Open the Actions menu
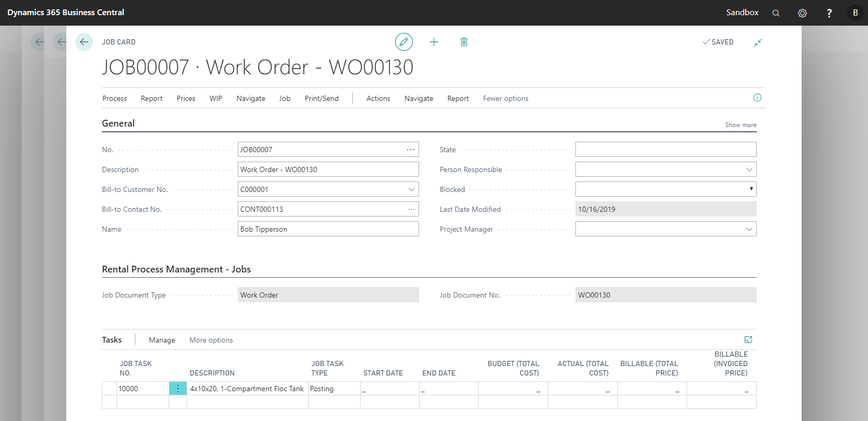This screenshot has height=421, width=868. coord(378,98)
